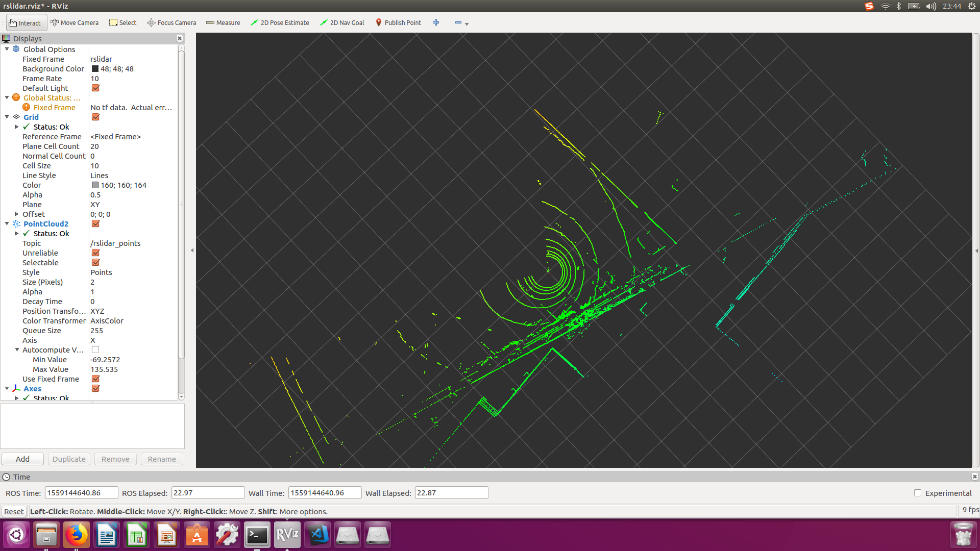This screenshot has height=551, width=980.
Task: Uncheck the Unreliable option
Action: click(x=95, y=253)
